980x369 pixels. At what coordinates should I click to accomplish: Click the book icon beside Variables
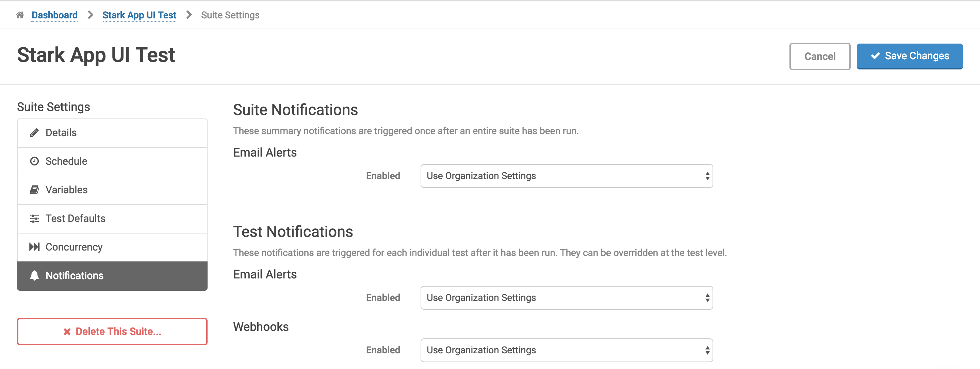pos(34,190)
